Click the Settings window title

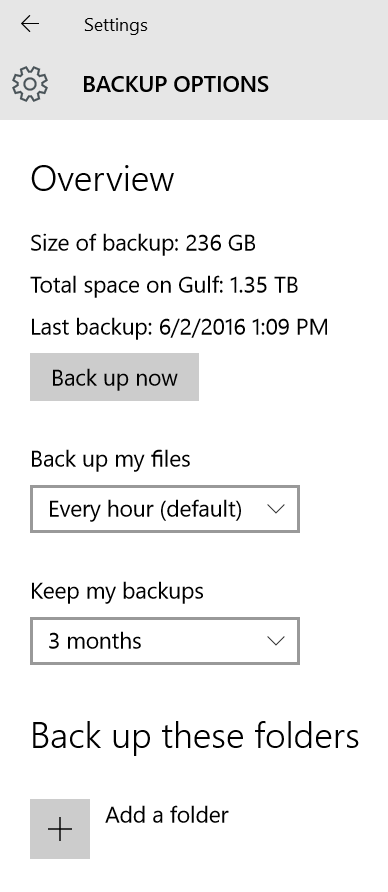pyautogui.click(x=116, y=25)
